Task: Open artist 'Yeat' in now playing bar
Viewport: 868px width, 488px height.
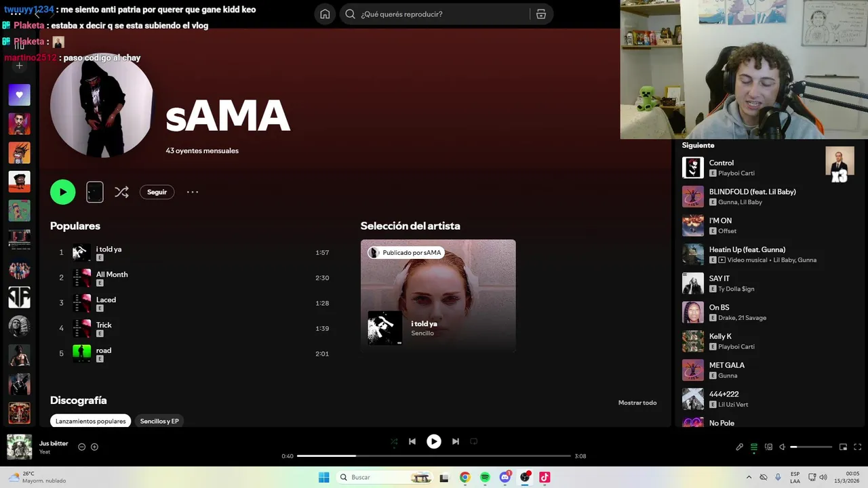Action: (x=45, y=452)
